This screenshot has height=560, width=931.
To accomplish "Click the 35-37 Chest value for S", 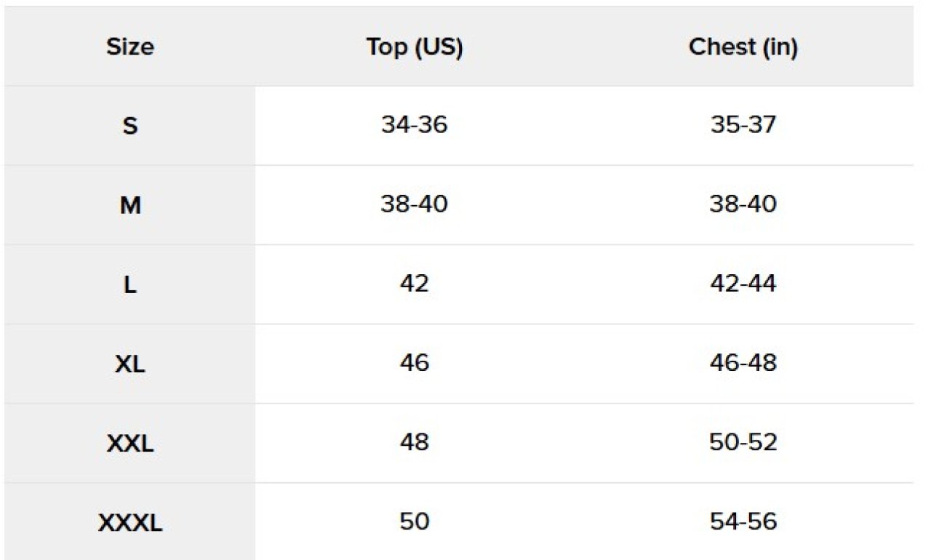I will 743,125.
